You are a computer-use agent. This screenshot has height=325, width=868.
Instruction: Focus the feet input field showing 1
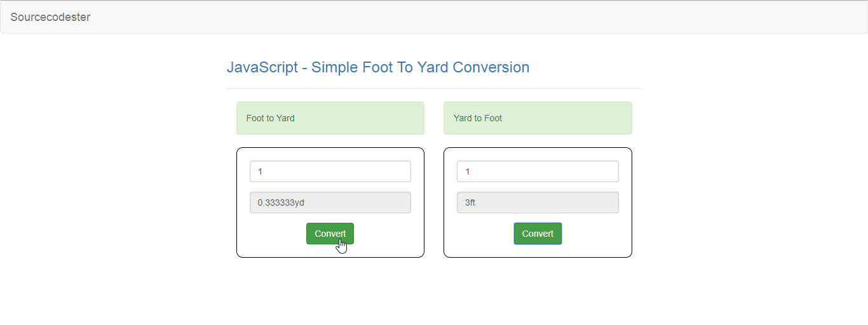[x=330, y=171]
